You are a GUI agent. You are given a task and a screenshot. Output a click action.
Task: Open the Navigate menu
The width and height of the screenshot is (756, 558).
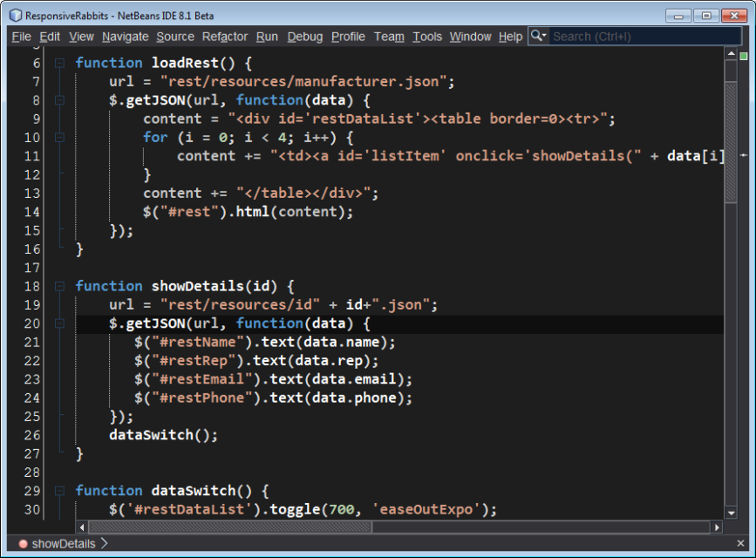[x=125, y=37]
